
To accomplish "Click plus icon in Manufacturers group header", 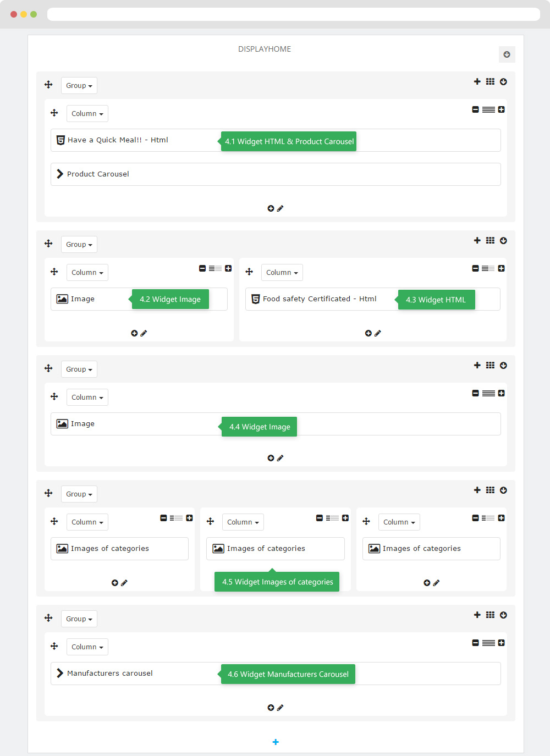I will (477, 615).
